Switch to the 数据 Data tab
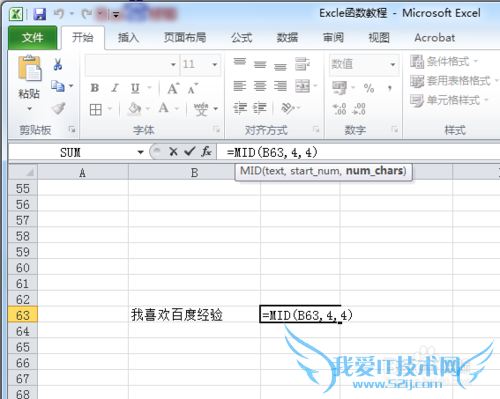Image resolution: width=500 pixels, height=399 pixels. tap(287, 38)
